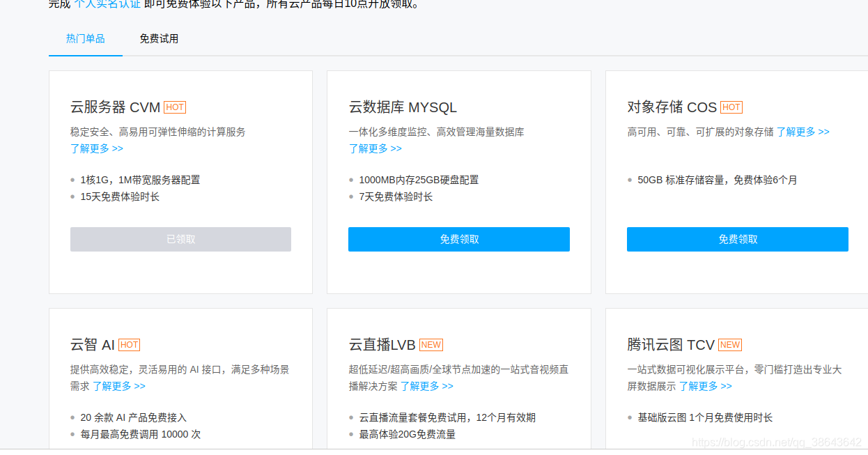This screenshot has height=455, width=868.
Task: Click the text 50GB 标准存储容量，免费体验6个月
Action: (718, 180)
